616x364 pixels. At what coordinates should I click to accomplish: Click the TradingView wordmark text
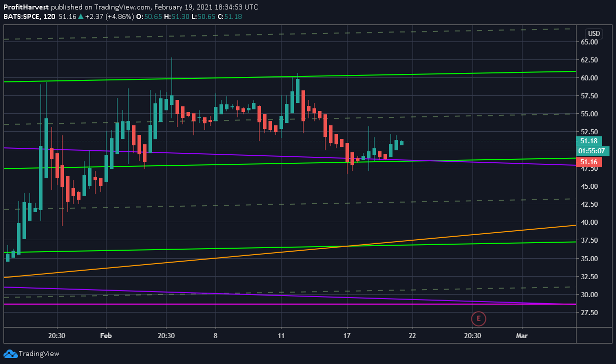point(39,354)
